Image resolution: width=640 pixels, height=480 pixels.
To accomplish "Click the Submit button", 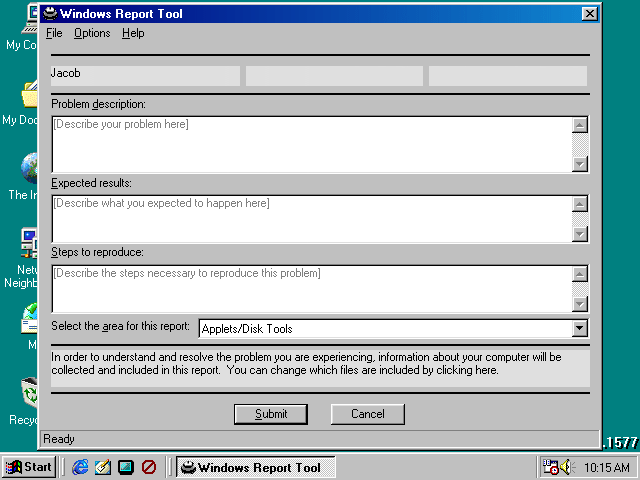I will pyautogui.click(x=271, y=414).
